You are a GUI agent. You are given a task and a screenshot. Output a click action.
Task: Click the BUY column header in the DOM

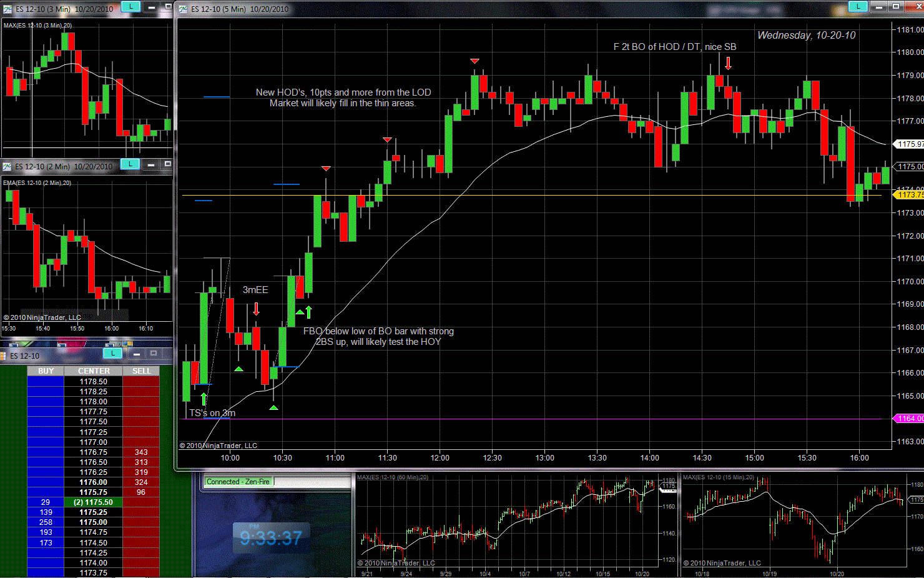pyautogui.click(x=46, y=371)
